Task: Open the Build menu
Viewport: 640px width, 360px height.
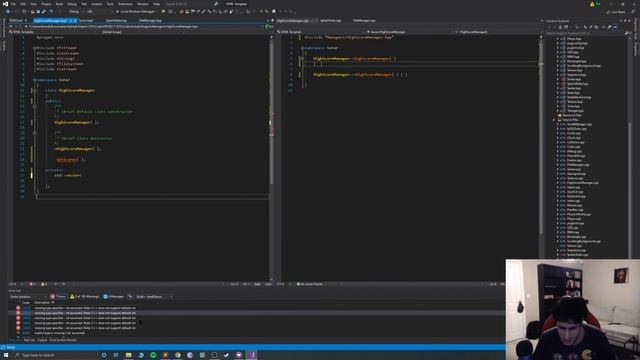Action: click(59, 4)
